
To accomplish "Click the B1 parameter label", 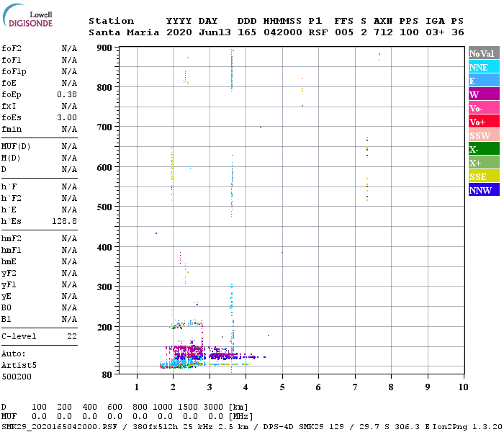I will 6,319.
